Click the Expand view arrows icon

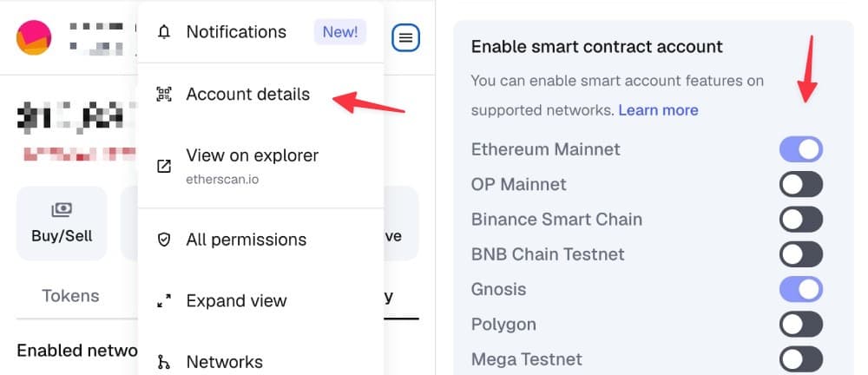point(164,301)
